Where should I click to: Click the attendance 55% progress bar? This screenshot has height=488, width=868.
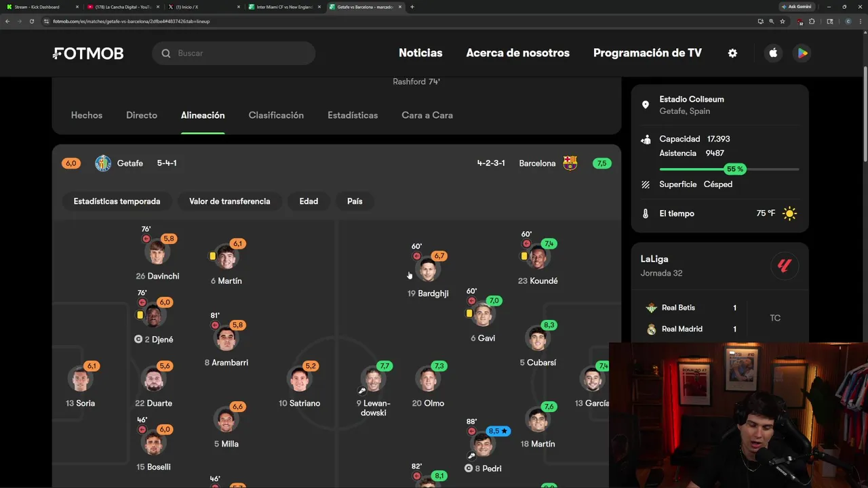coord(729,169)
